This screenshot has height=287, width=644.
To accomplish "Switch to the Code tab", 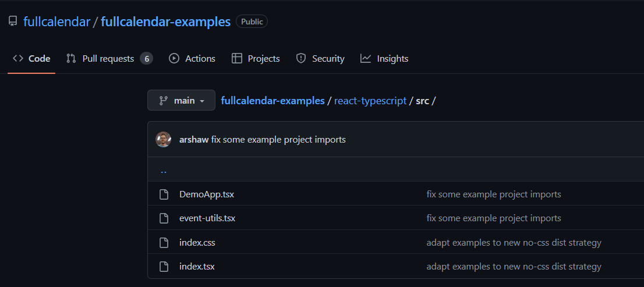I will pyautogui.click(x=31, y=59).
